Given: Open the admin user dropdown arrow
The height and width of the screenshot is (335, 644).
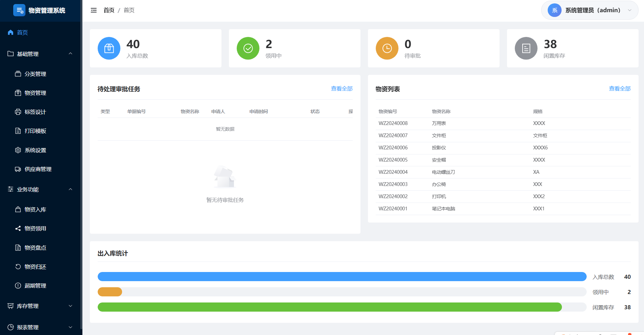Looking at the screenshot, I should [630, 10].
